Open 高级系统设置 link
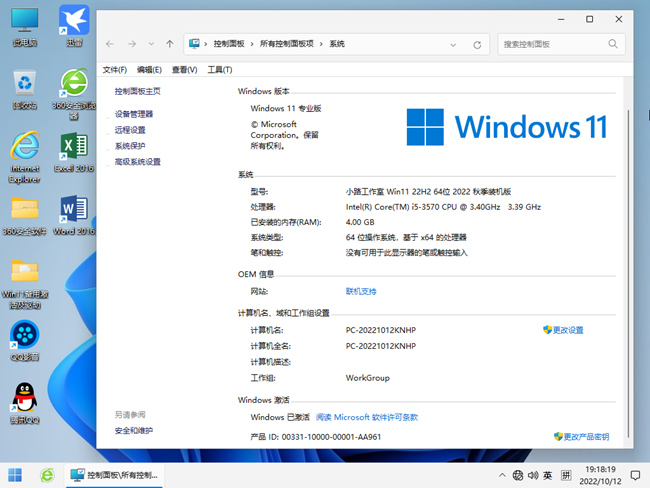 pyautogui.click(x=138, y=162)
